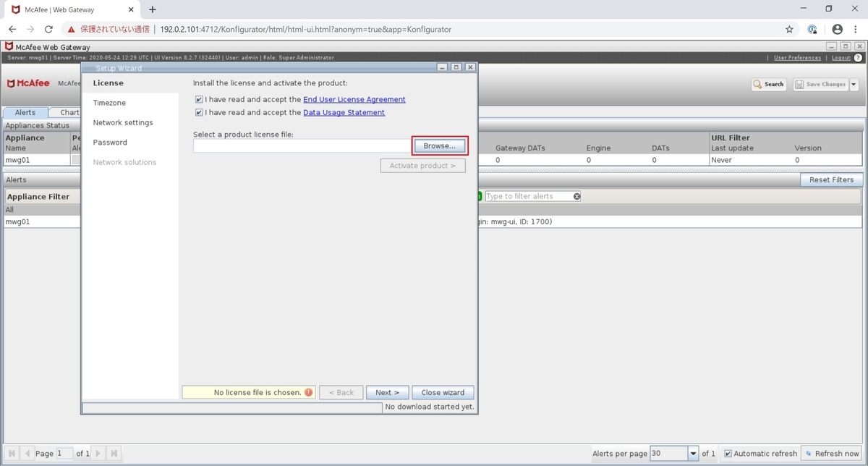The width and height of the screenshot is (868, 466).
Task: Bookmark this page with star icon
Action: [789, 30]
